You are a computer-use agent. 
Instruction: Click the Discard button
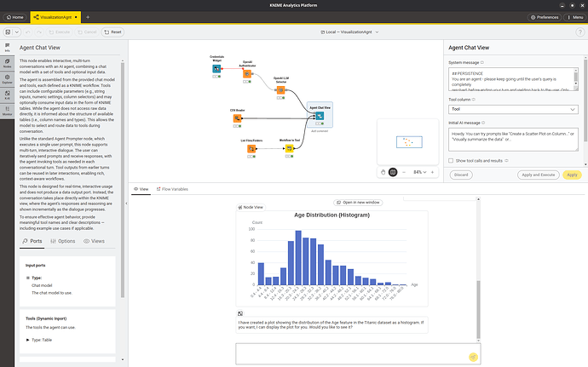(461, 175)
